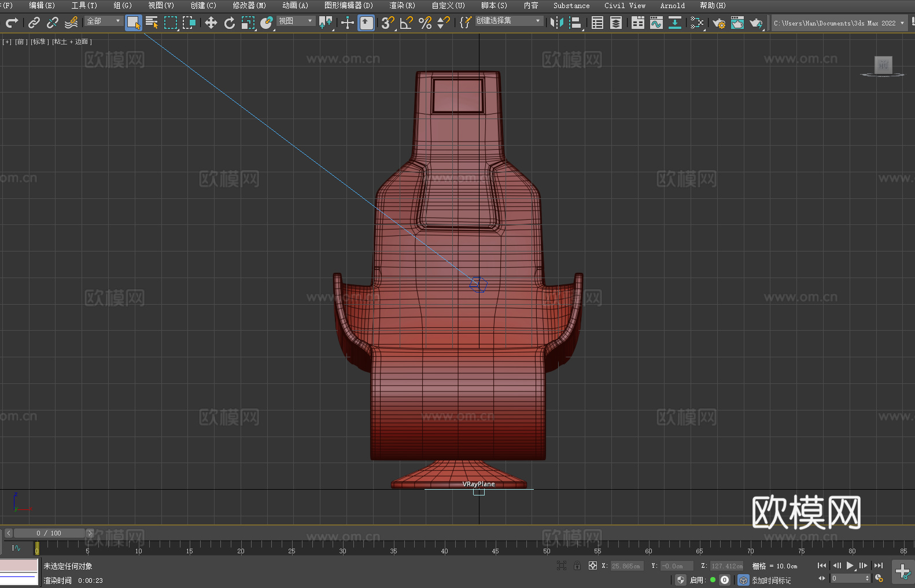915x588 pixels.
Task: Toggle 3D Snaps
Action: tap(388, 23)
